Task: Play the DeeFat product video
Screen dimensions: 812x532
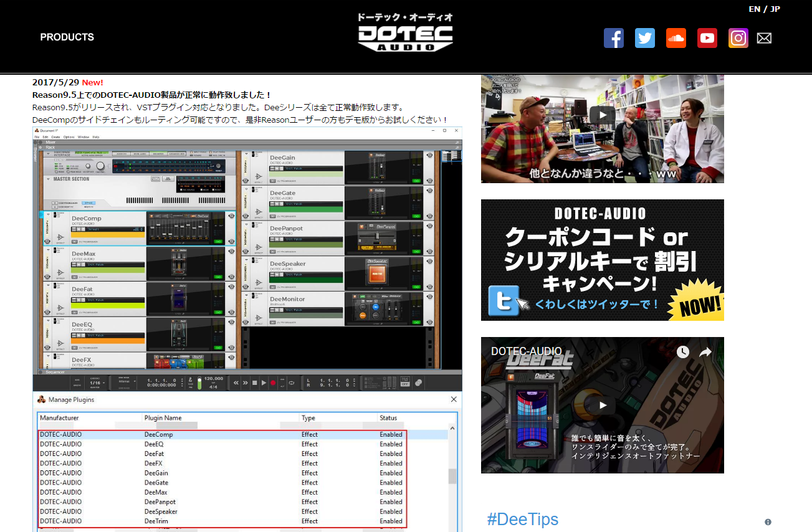Action: click(603, 405)
